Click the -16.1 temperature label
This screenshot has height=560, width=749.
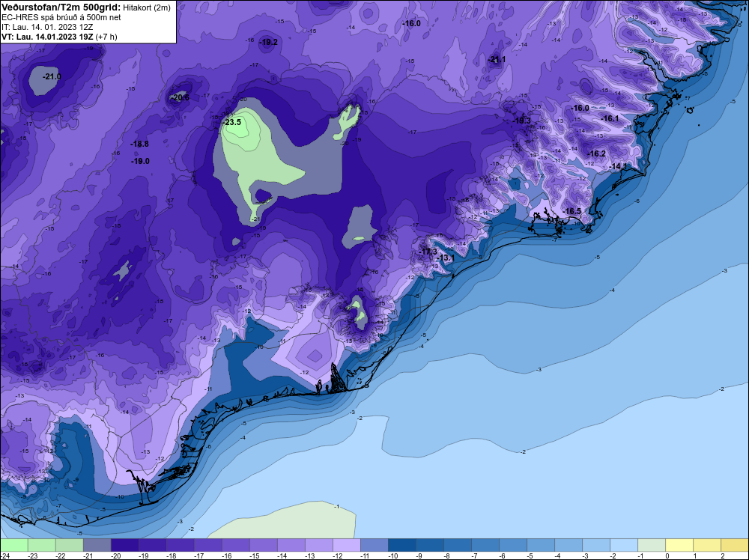click(610, 118)
